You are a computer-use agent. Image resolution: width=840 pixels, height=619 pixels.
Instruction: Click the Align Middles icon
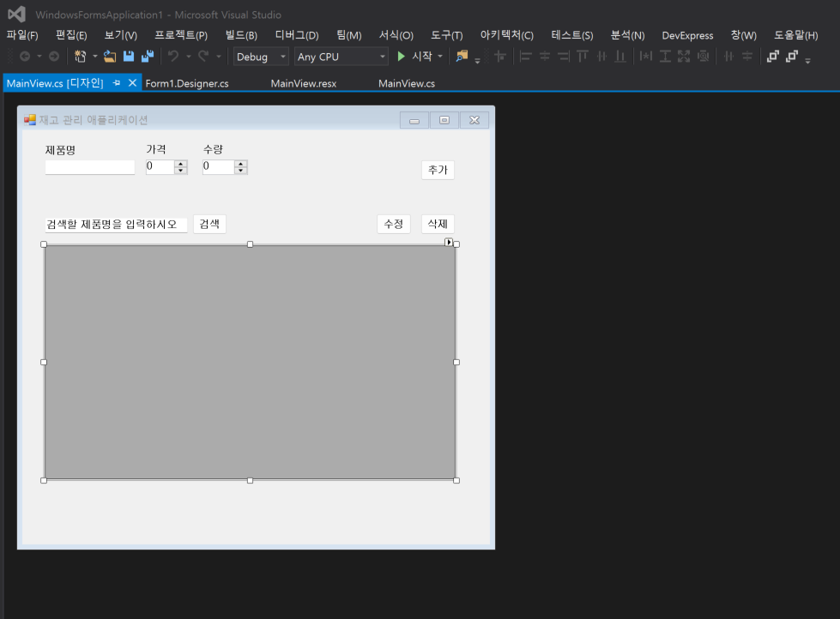pyautogui.click(x=601, y=57)
